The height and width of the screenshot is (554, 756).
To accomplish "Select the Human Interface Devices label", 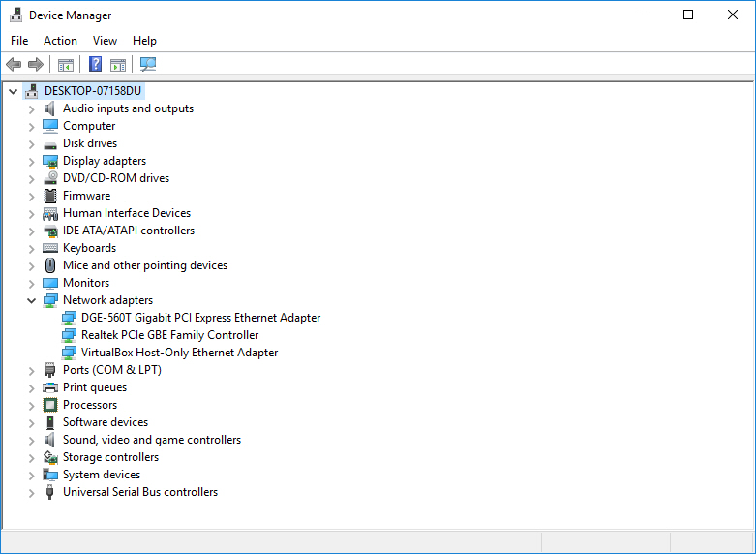I will click(127, 213).
